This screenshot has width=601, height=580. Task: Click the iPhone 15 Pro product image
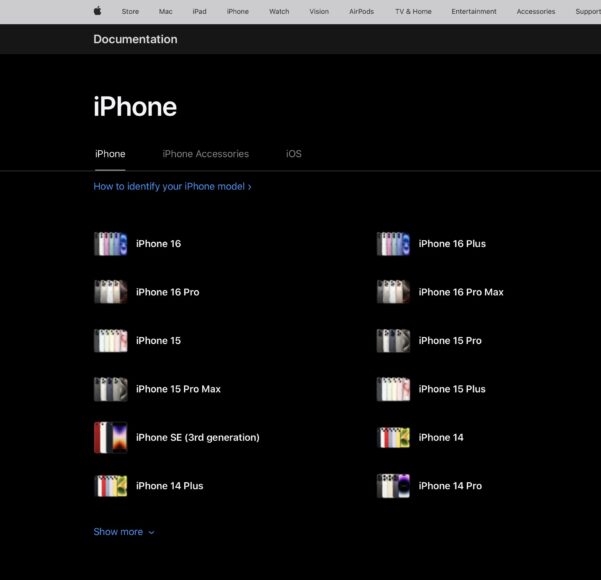(393, 341)
